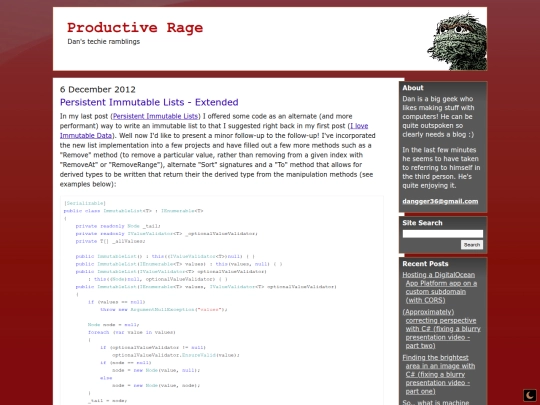Click the 'optionalValueValidator.EnsureValid(value);' code line

pyautogui.click(x=176, y=355)
